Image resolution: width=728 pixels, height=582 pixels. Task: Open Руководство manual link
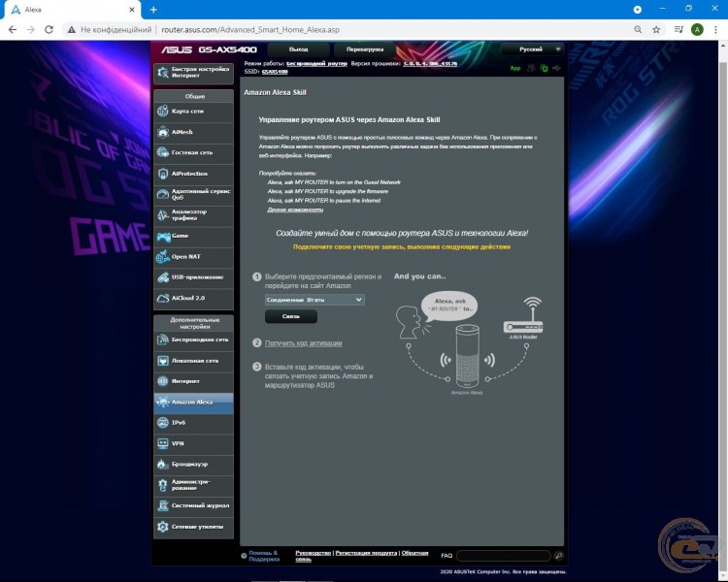313,553
